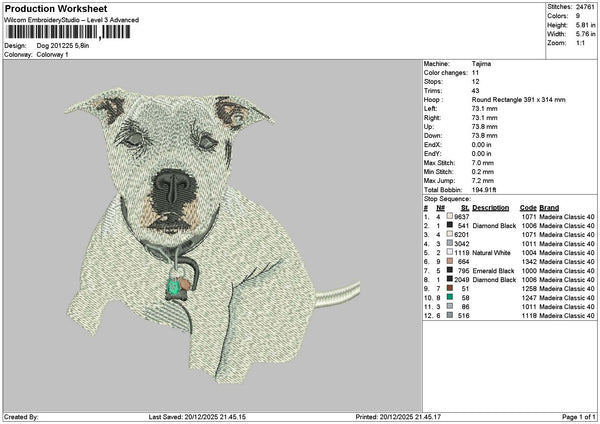This screenshot has height=424, width=600.
Task: Select the "Wilcom EmbroideryStudio – Level 3 Advanced" line
Action: (72, 20)
